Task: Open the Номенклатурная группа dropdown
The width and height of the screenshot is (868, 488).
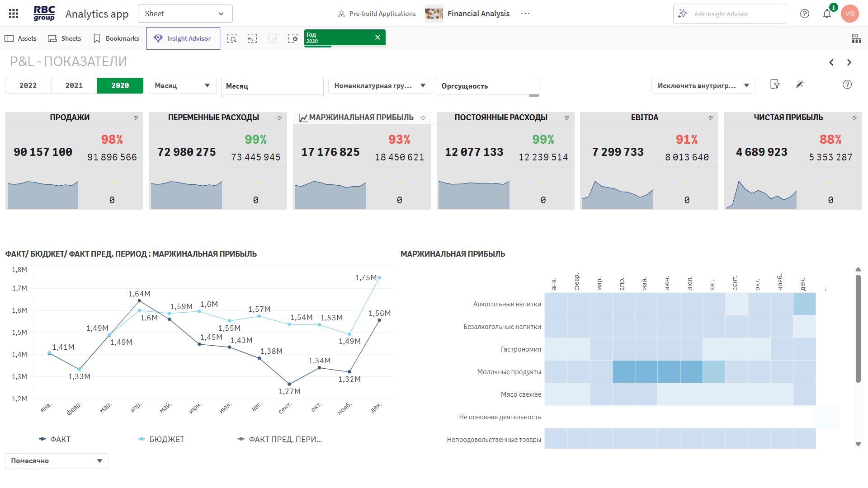Action: (x=380, y=85)
